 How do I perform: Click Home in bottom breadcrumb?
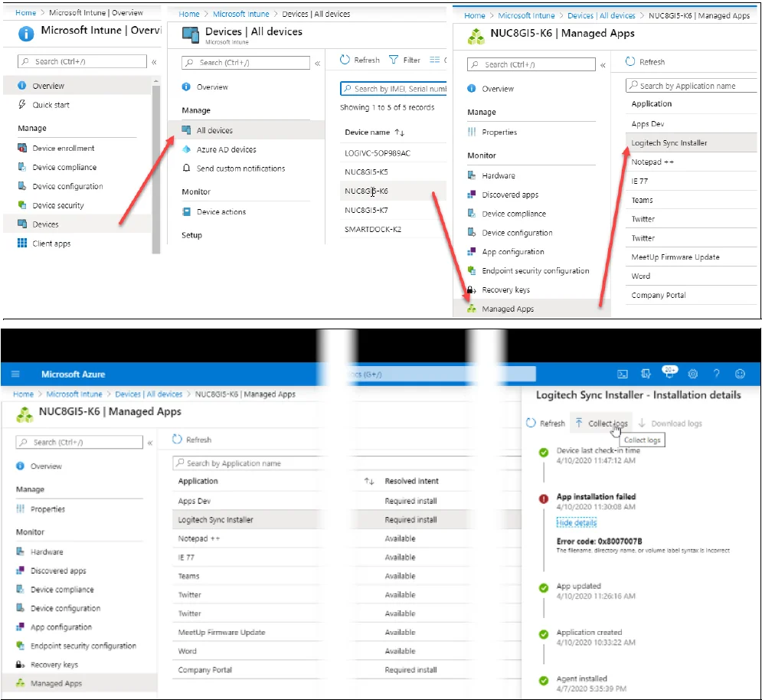[23, 394]
